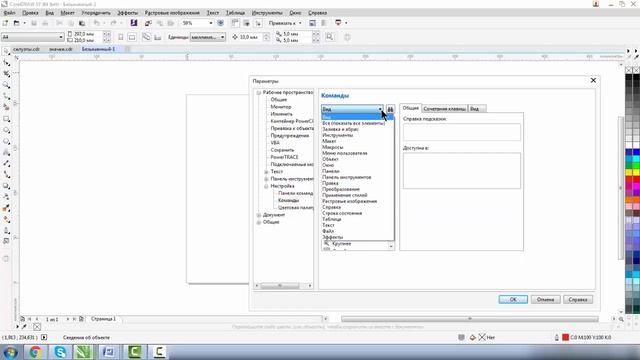Switch to Вид tab in dialog
Image resolution: width=640 pixels, height=360 pixels.
(476, 109)
